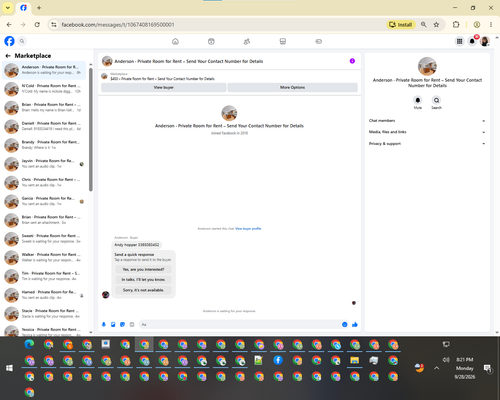Expand the Chat members section
The height and width of the screenshot is (400, 500).
coord(427,121)
